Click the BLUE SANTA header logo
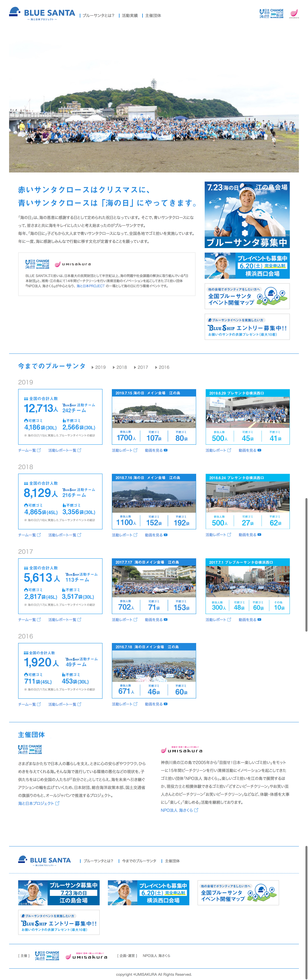The image size is (308, 980). point(42,14)
